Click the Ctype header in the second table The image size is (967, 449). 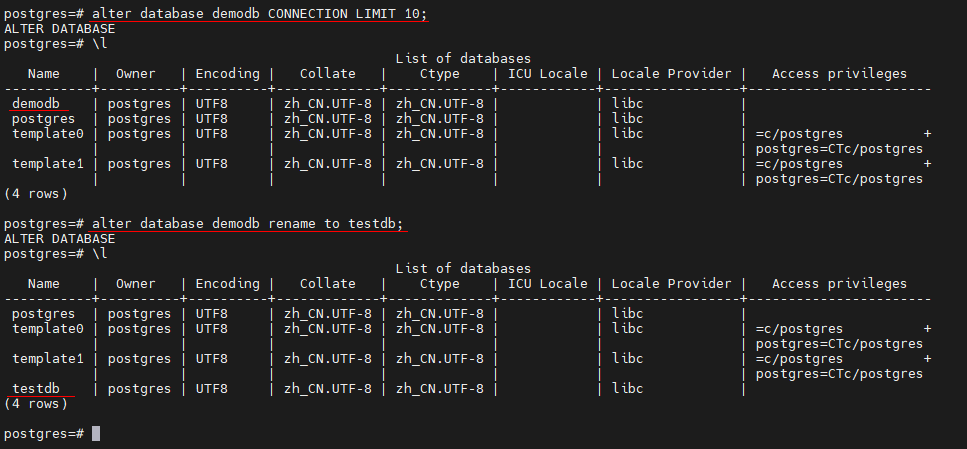439,283
